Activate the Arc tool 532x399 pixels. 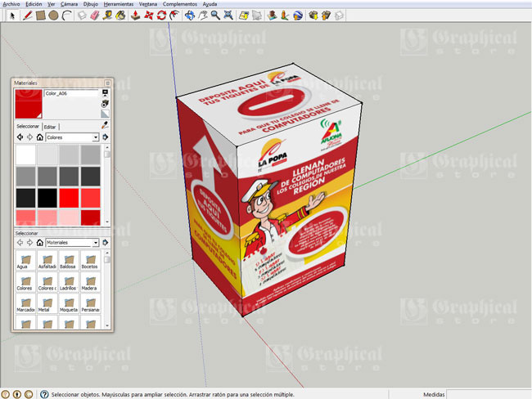67,16
